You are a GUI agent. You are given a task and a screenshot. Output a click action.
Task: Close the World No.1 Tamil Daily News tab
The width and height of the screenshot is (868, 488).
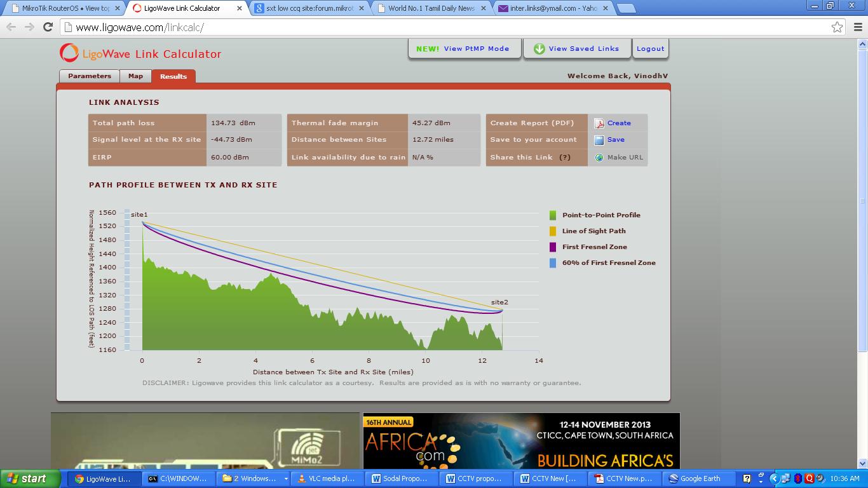[485, 8]
